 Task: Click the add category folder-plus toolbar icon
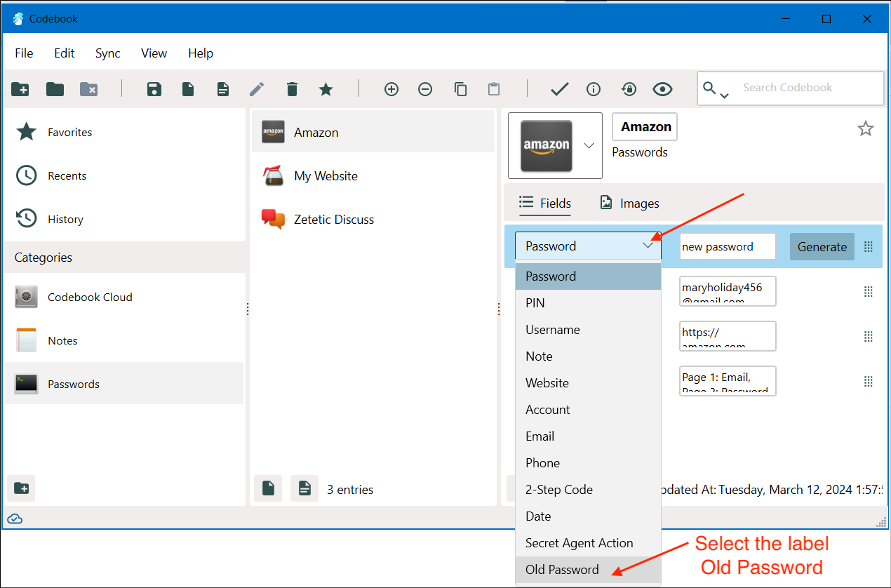pos(20,89)
